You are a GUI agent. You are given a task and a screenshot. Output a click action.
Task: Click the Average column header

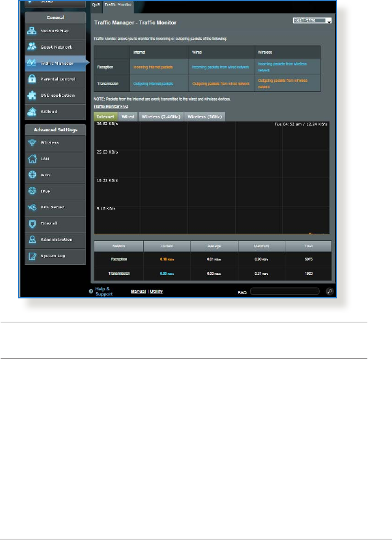(x=214, y=246)
